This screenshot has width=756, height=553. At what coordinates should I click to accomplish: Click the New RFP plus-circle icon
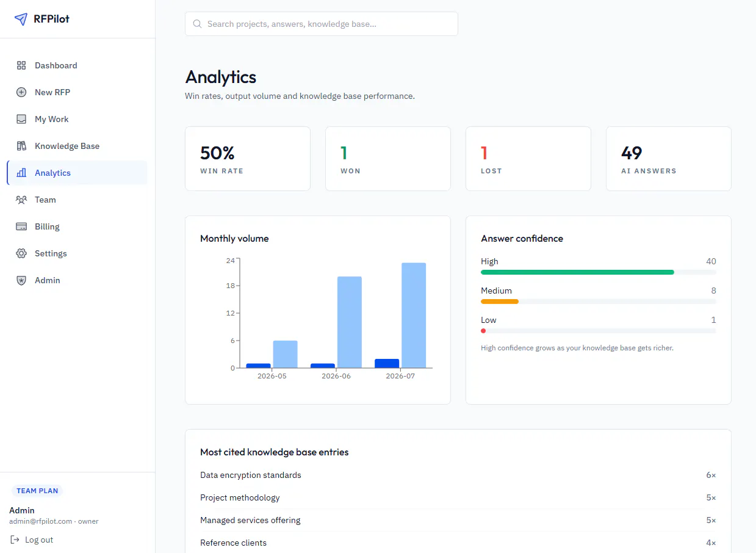pos(21,92)
